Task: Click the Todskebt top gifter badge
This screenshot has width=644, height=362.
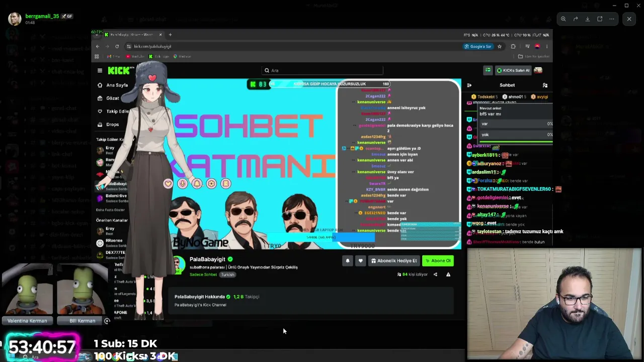Action: (x=485, y=97)
